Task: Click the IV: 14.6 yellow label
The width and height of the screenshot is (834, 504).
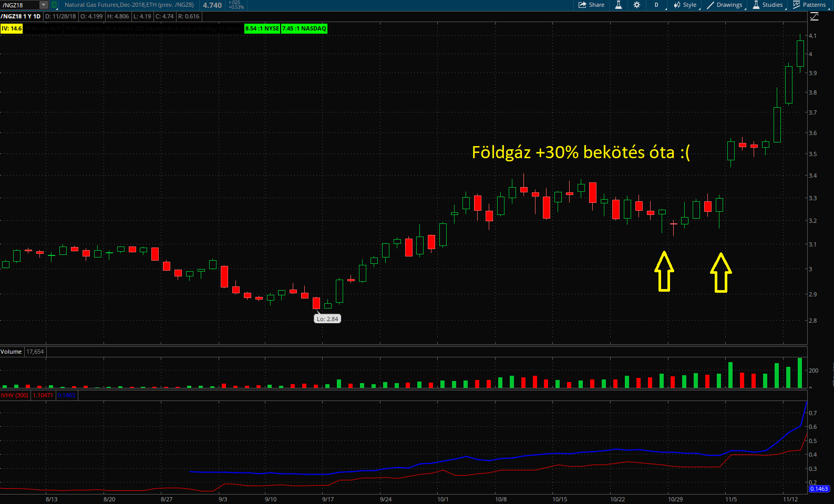Action: [12, 28]
